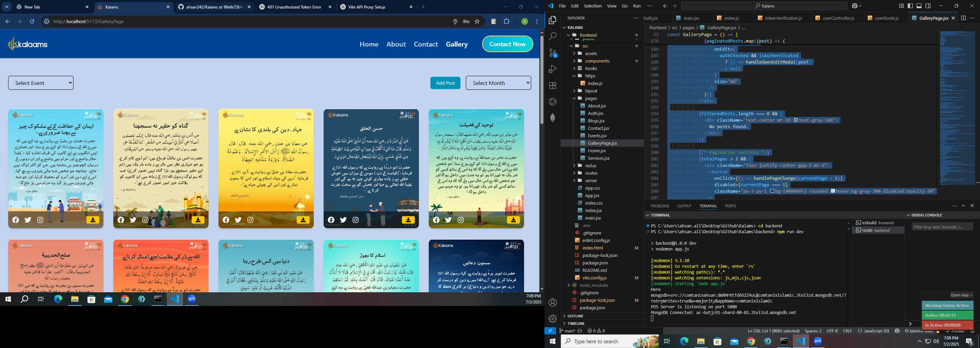Click Facebook icon on توحید کی فضیلت card

point(436,220)
